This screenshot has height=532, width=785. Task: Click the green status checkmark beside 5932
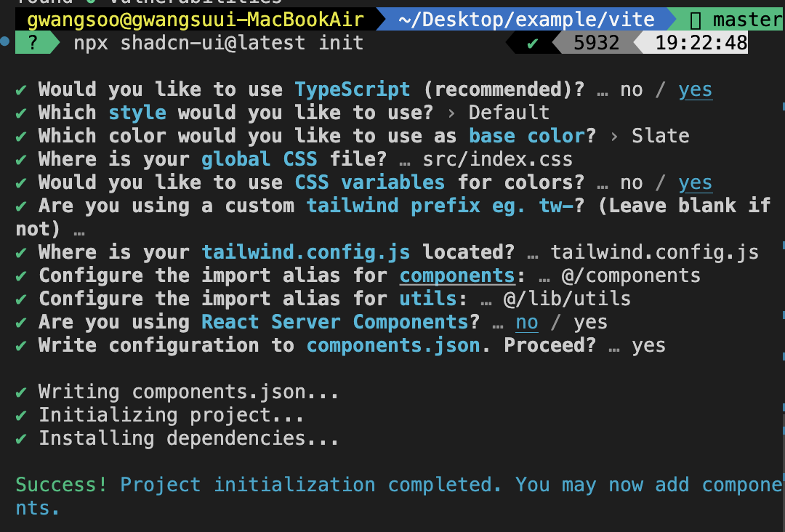point(533,44)
